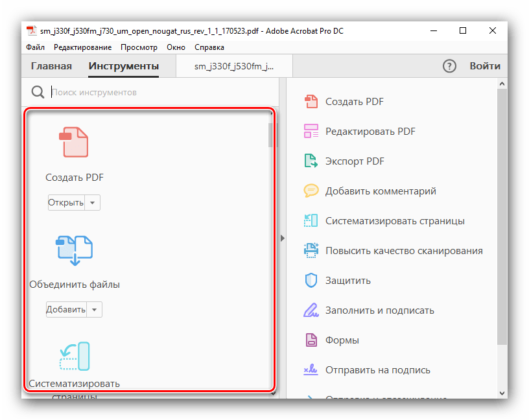Switch to the sm_j330f_j530fm document tab
The height and width of the screenshot is (420, 529).
coord(234,66)
